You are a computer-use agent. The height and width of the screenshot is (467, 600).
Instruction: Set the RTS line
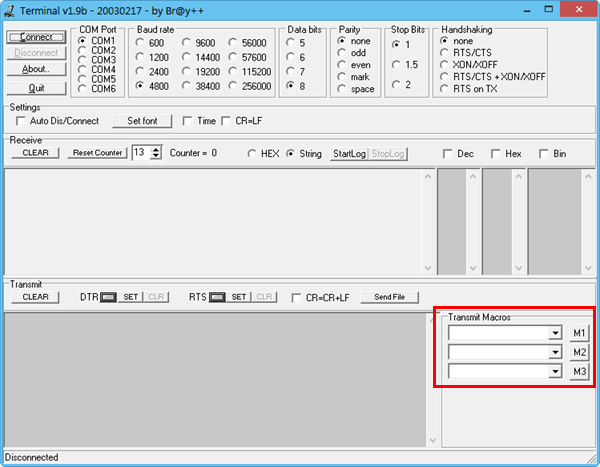[x=238, y=297]
